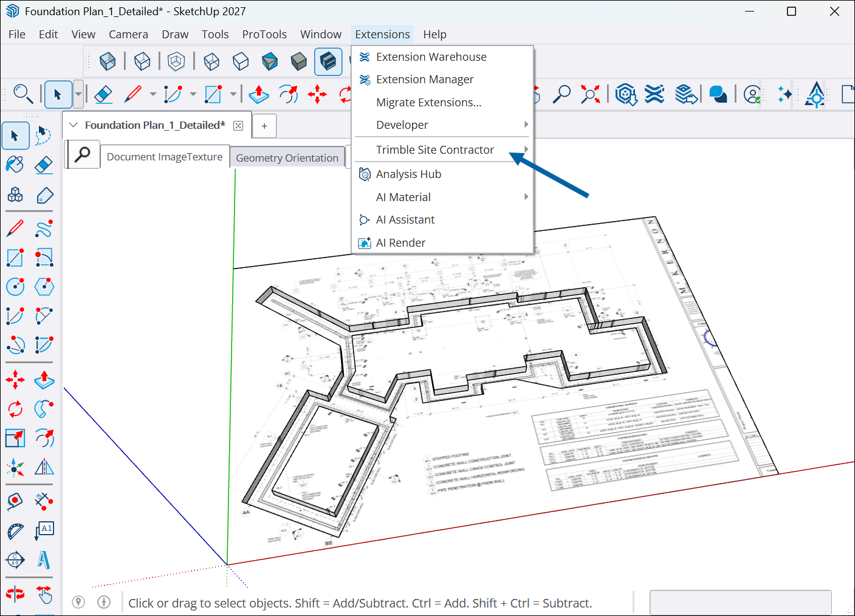Select Push/Pull tool in top toolbar

[x=259, y=94]
